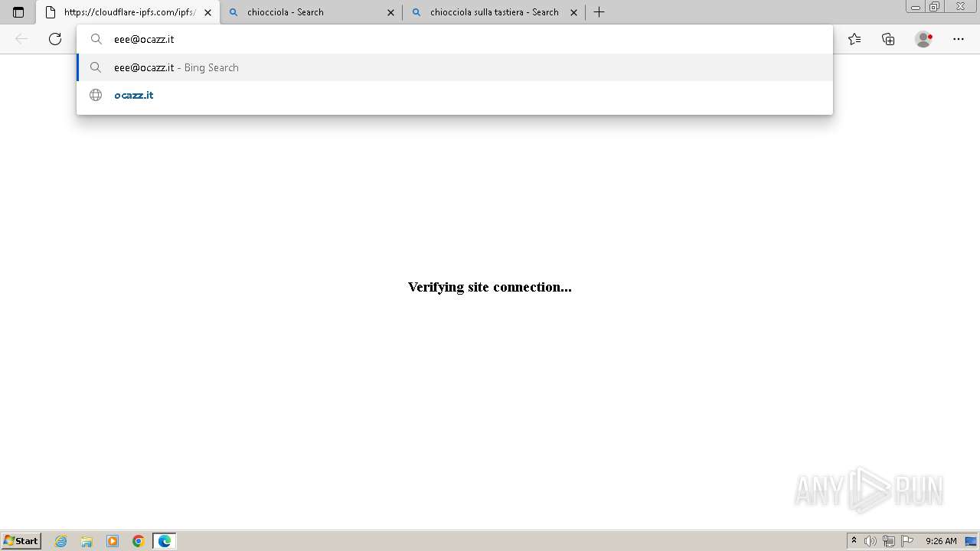Open Settings and more ellipsis menu
Viewport: 980px width, 551px height.
(959, 39)
